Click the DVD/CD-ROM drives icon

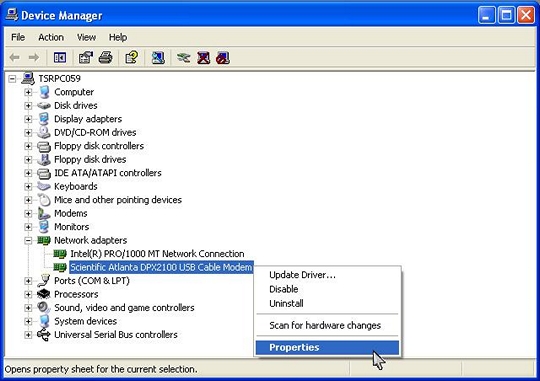pos(44,132)
